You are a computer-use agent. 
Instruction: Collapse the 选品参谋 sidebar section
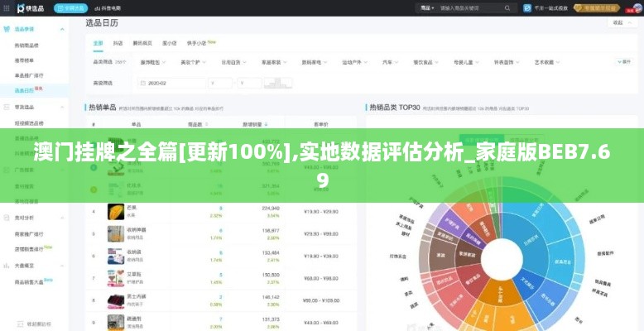[x=62, y=29]
